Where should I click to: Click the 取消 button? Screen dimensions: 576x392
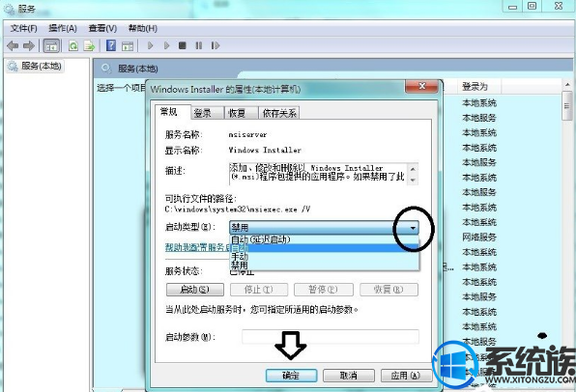pyautogui.click(x=349, y=376)
